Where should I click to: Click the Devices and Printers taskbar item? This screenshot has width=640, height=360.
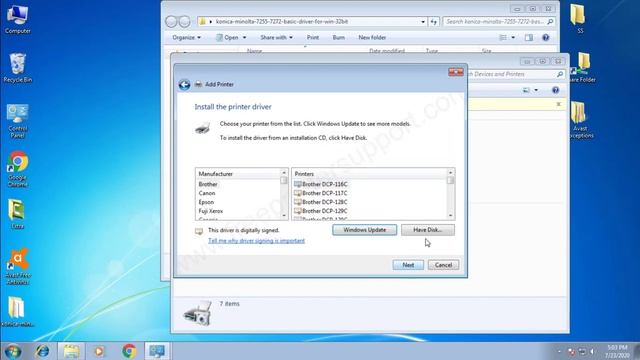coord(157,351)
